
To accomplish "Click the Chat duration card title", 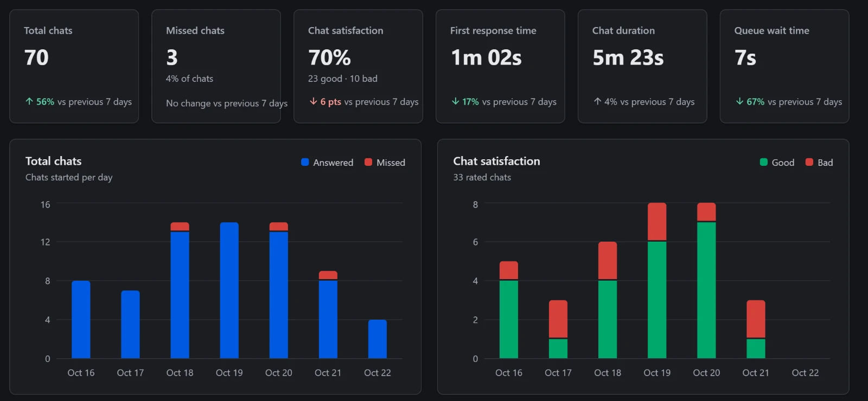I will (623, 31).
